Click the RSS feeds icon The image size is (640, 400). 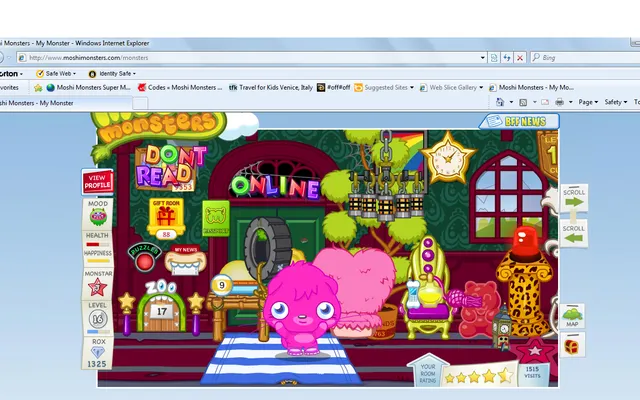point(523,102)
